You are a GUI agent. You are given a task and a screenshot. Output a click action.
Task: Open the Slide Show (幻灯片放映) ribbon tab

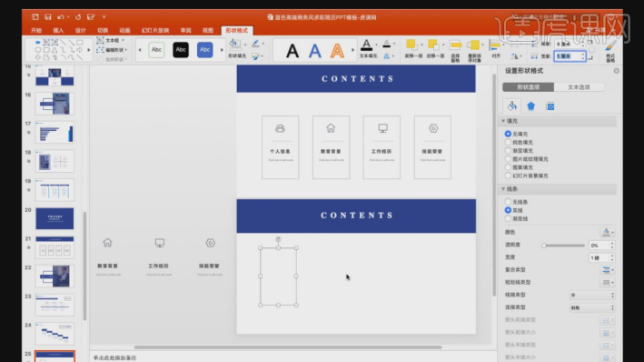[155, 30]
